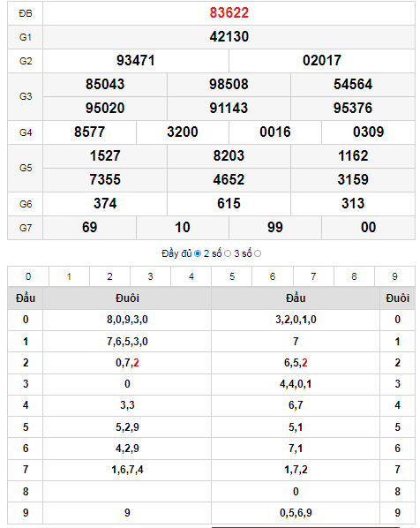
Task: Highlight digit filter tab 9
Action: (x=394, y=276)
